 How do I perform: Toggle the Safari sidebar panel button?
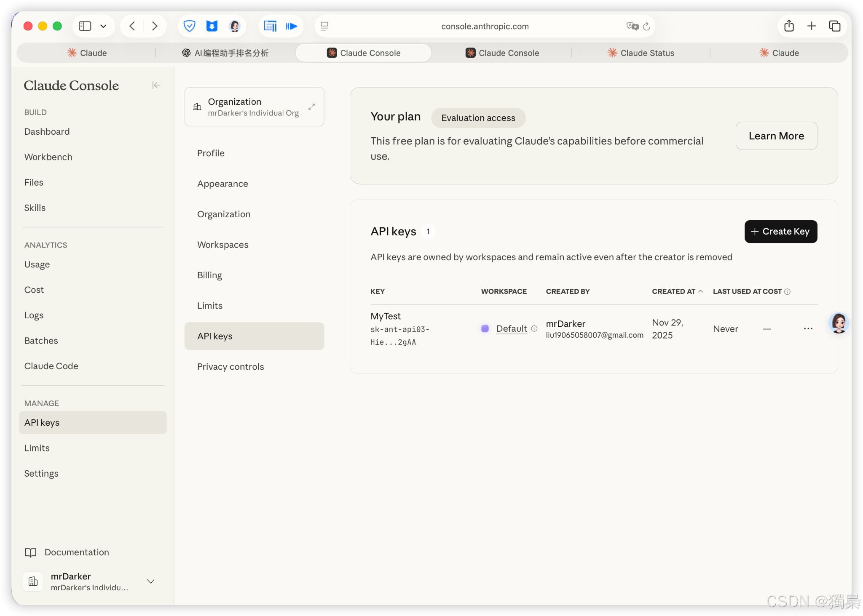85,26
